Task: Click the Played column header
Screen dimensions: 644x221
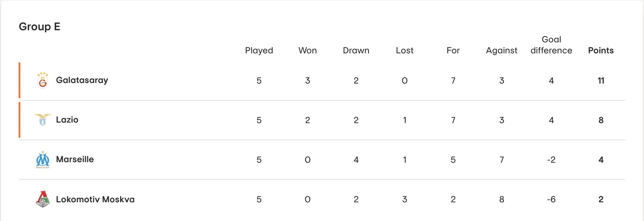Action: coord(259,51)
